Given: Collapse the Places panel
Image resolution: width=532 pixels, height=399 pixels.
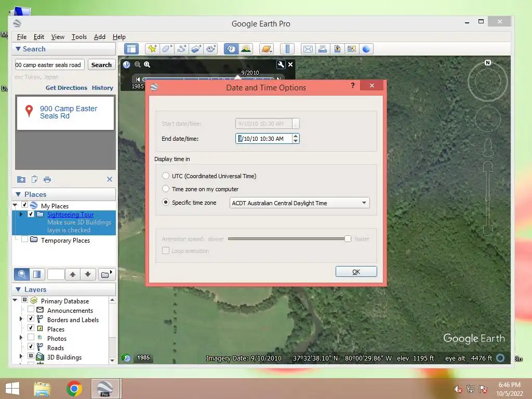Looking at the screenshot, I should point(18,194).
